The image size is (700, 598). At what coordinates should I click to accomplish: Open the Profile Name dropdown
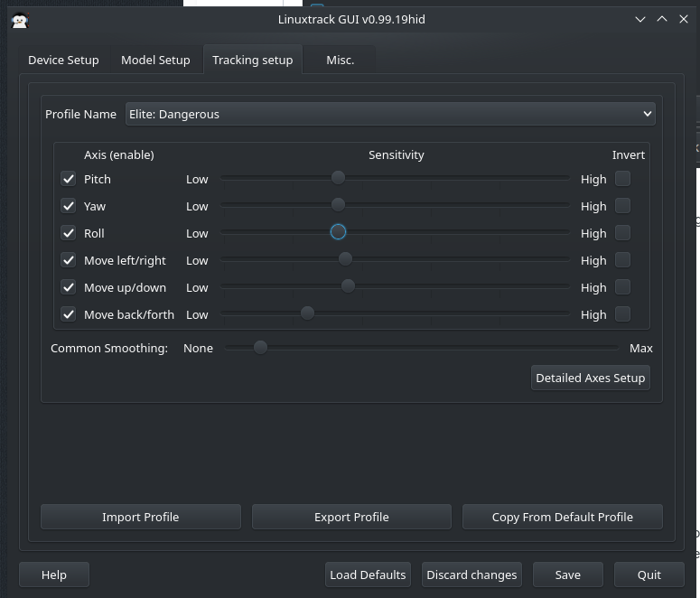click(390, 114)
